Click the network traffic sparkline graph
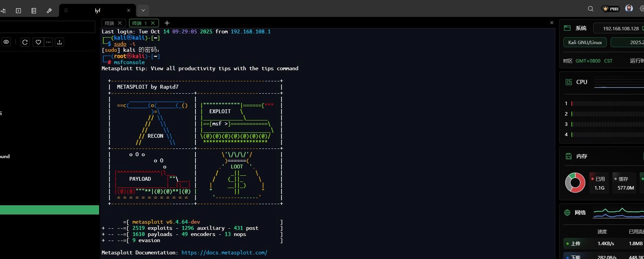Screen dimensions: 644x259 tap(618, 213)
